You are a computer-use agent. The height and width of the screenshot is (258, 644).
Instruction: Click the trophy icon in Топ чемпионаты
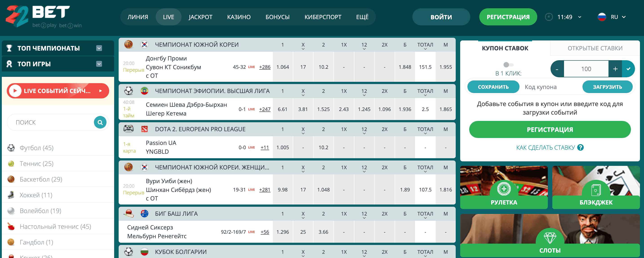tap(9, 48)
